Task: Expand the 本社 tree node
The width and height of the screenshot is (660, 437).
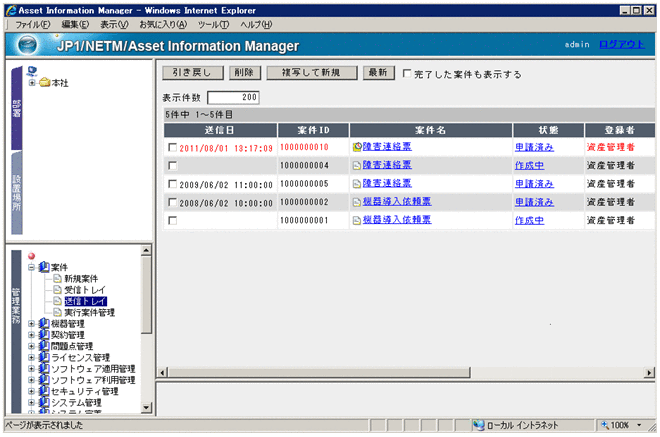Action: coord(32,83)
